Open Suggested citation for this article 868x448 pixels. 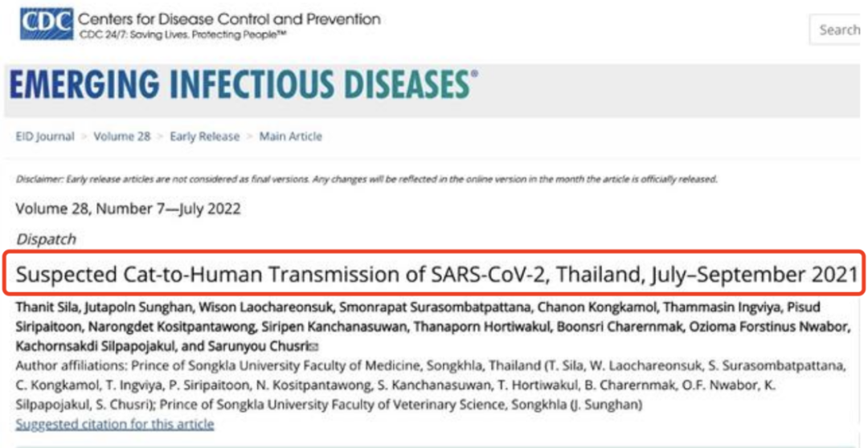coord(115,424)
